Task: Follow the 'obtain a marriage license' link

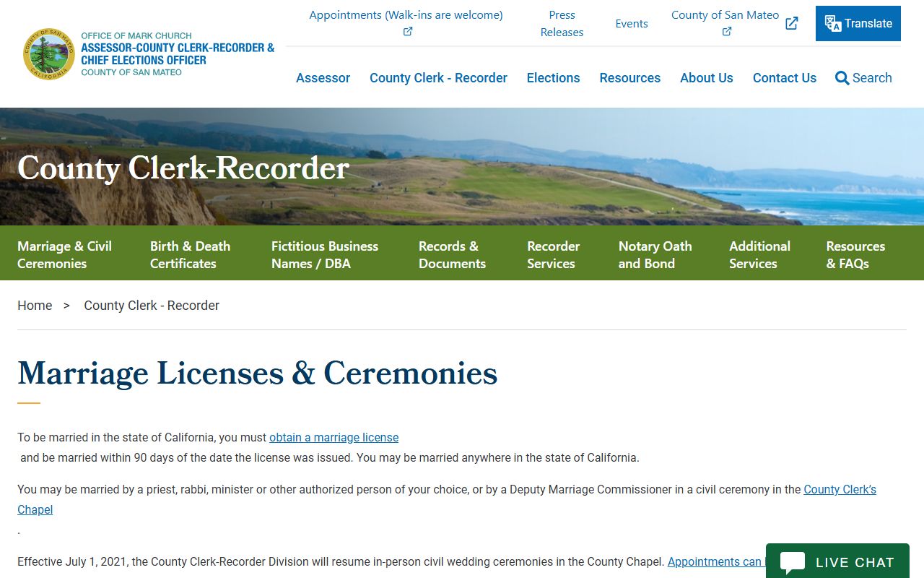Action: (334, 438)
